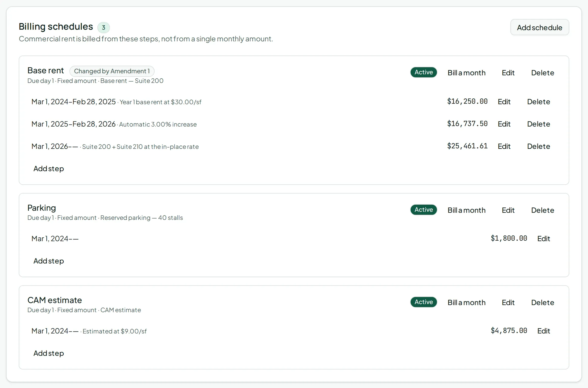
Task: Click the Active badge on CAM estimate
Action: pos(424,302)
